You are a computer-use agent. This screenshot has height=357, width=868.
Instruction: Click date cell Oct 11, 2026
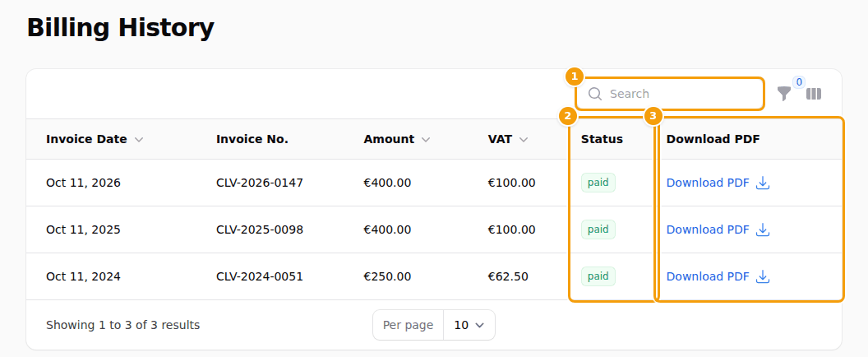83,183
